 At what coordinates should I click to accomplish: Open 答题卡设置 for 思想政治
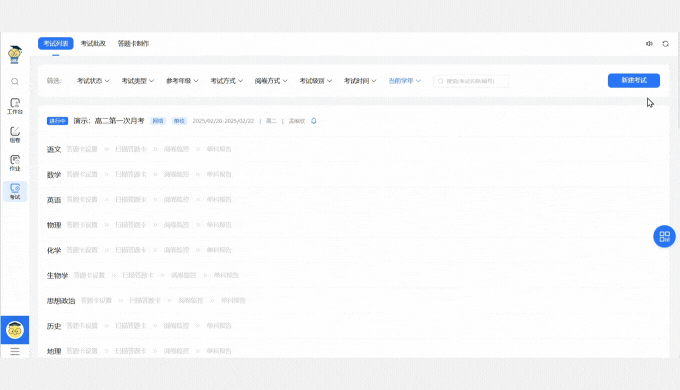96,300
